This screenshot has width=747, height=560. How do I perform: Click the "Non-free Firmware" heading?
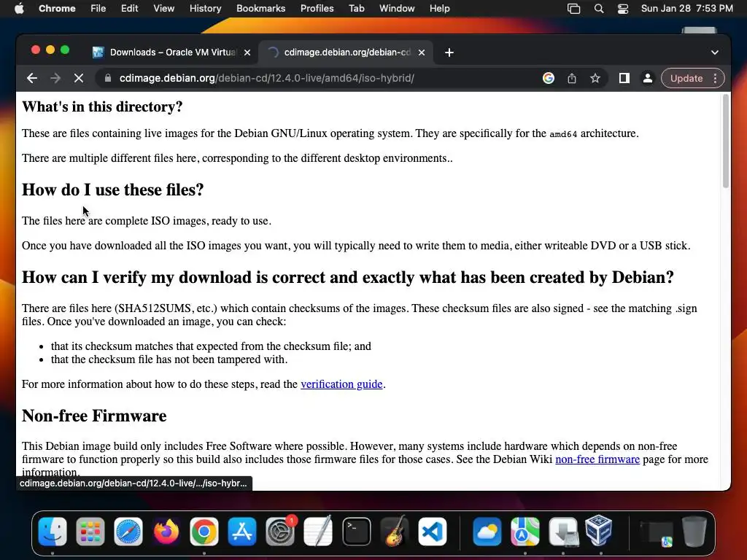point(94,416)
